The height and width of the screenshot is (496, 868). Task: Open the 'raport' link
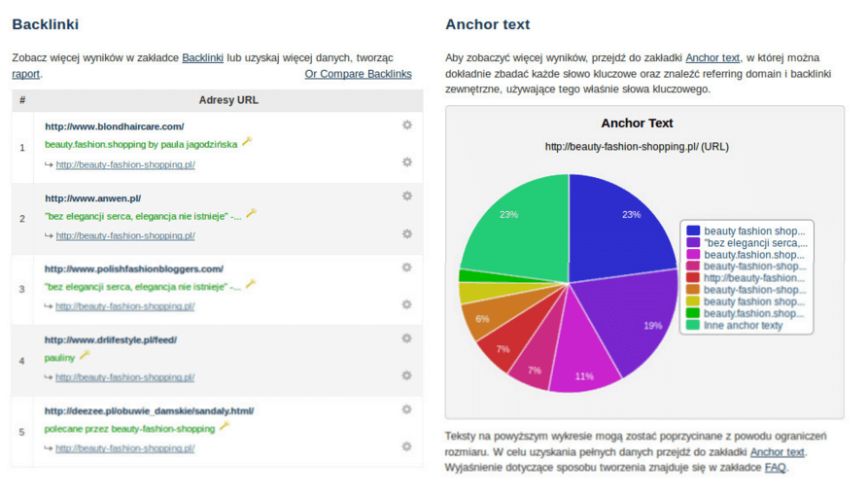pos(26,74)
